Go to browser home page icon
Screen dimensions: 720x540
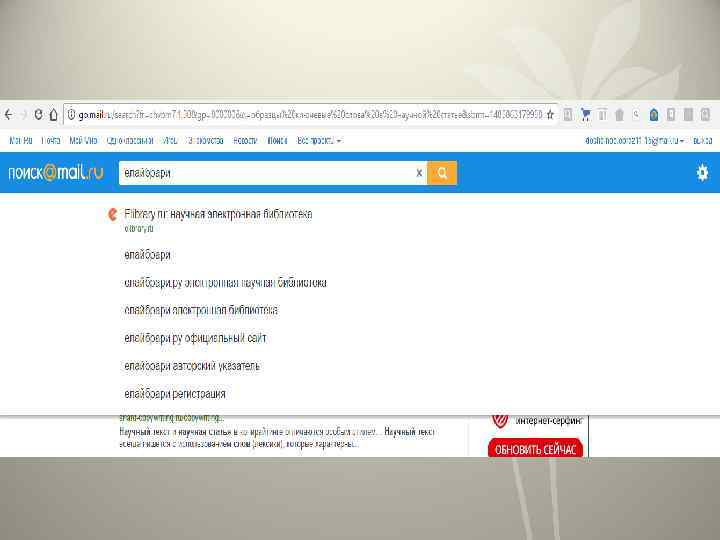pos(53,114)
